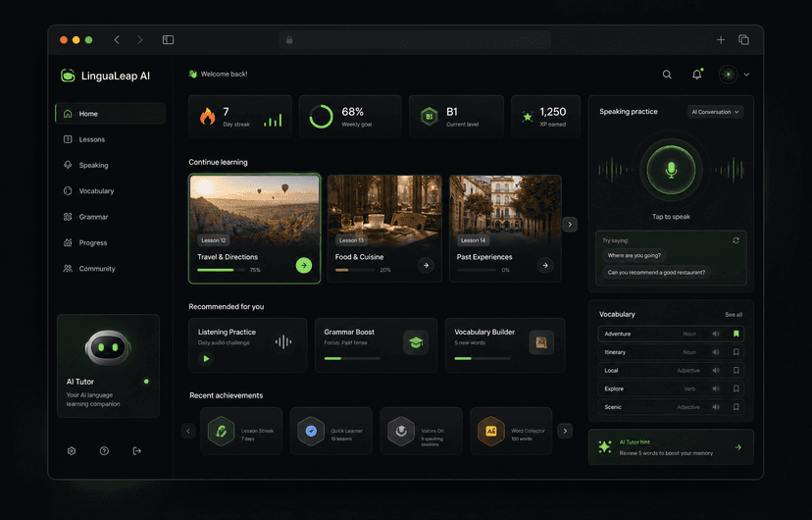Image resolution: width=812 pixels, height=520 pixels.
Task: Bookmark the word Itinerary
Action: pos(736,352)
